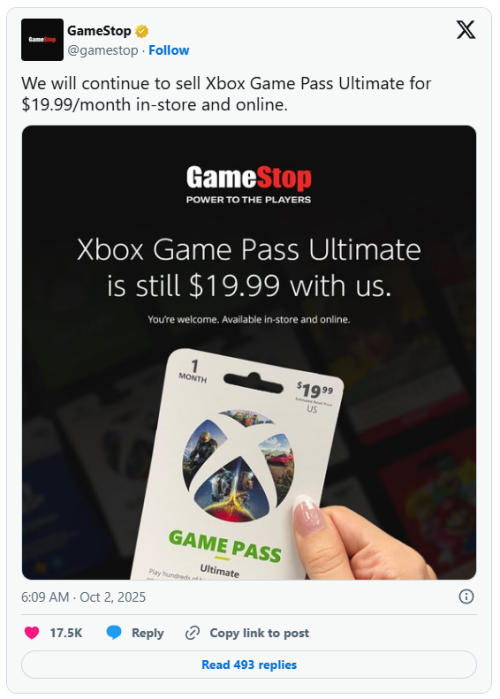500x699 pixels.
Task: Follow the GameStop account
Action: (169, 50)
